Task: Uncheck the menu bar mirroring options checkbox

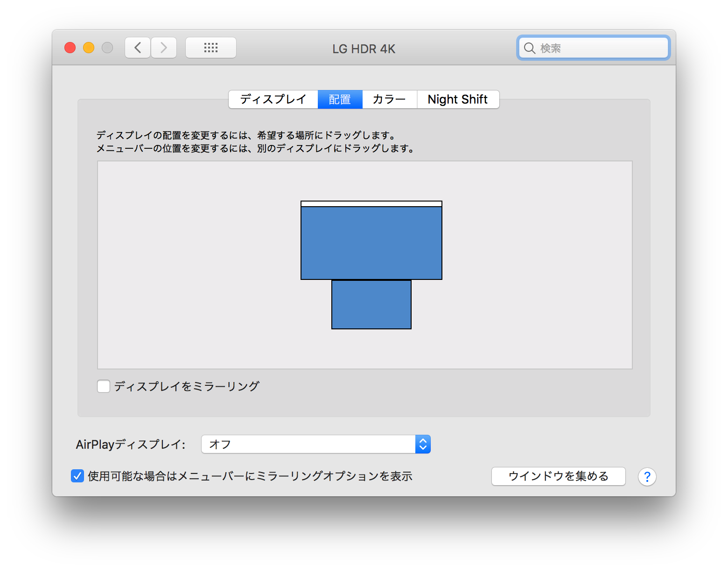Action: click(77, 476)
